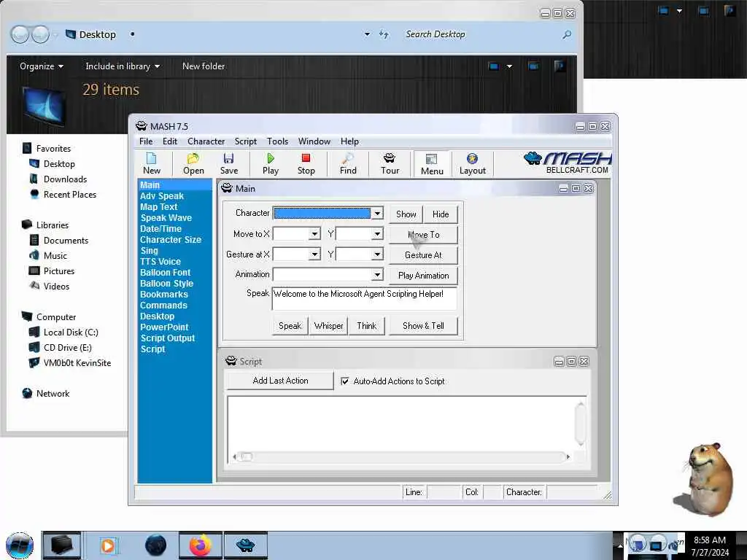This screenshot has width=747, height=560.
Task: Open the Tools menu
Action: [x=277, y=141]
